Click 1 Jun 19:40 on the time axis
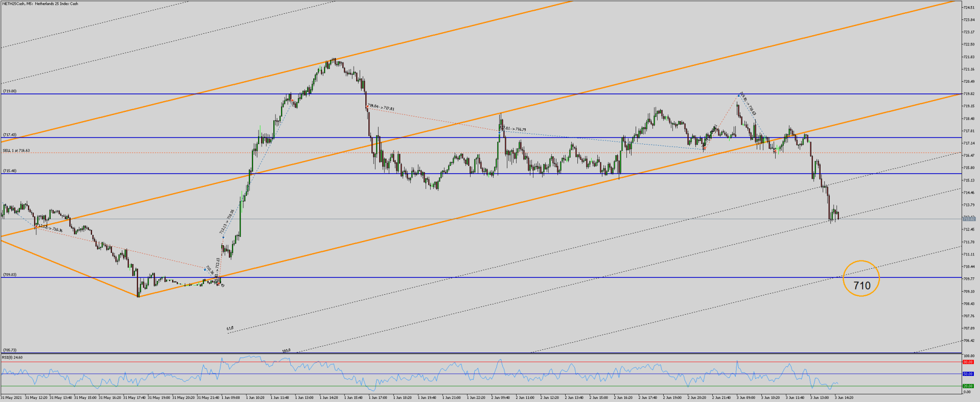This screenshot has width=980, height=402. point(427,397)
